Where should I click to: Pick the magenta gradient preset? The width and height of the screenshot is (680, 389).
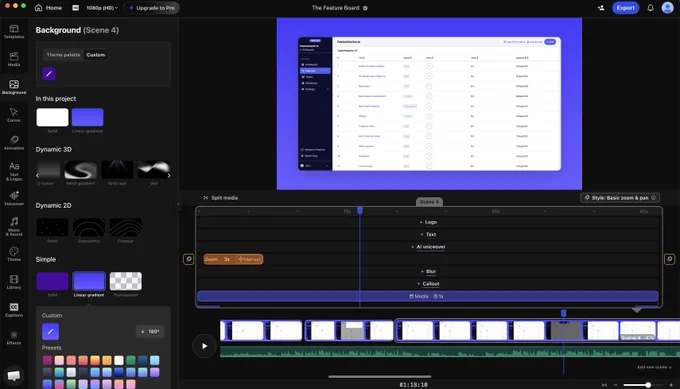(x=47, y=360)
